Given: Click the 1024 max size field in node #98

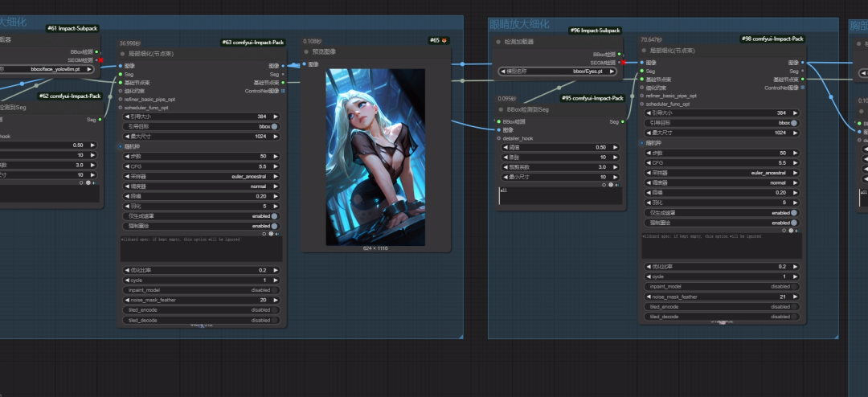Looking at the screenshot, I should point(722,133).
